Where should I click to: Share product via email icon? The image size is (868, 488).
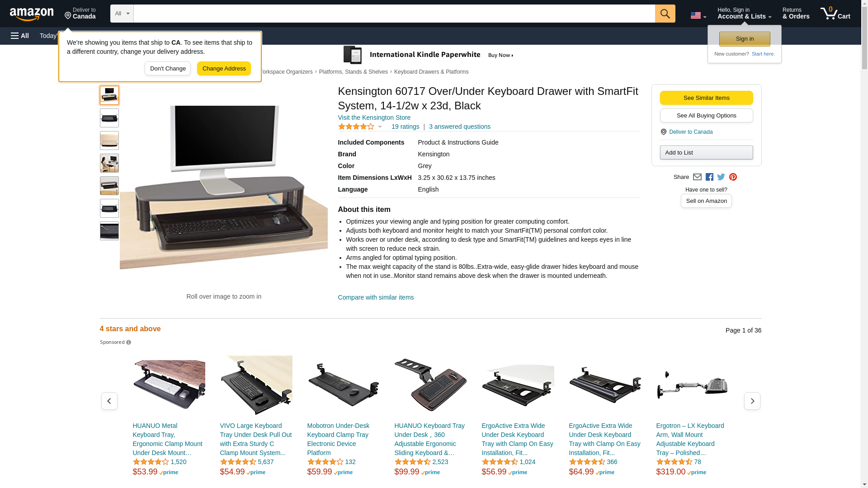click(x=697, y=177)
